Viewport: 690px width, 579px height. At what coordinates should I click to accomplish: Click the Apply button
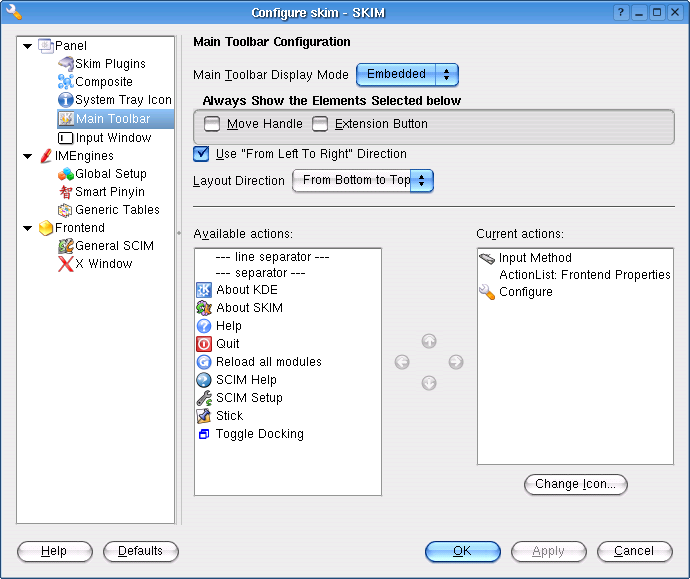[x=548, y=551]
